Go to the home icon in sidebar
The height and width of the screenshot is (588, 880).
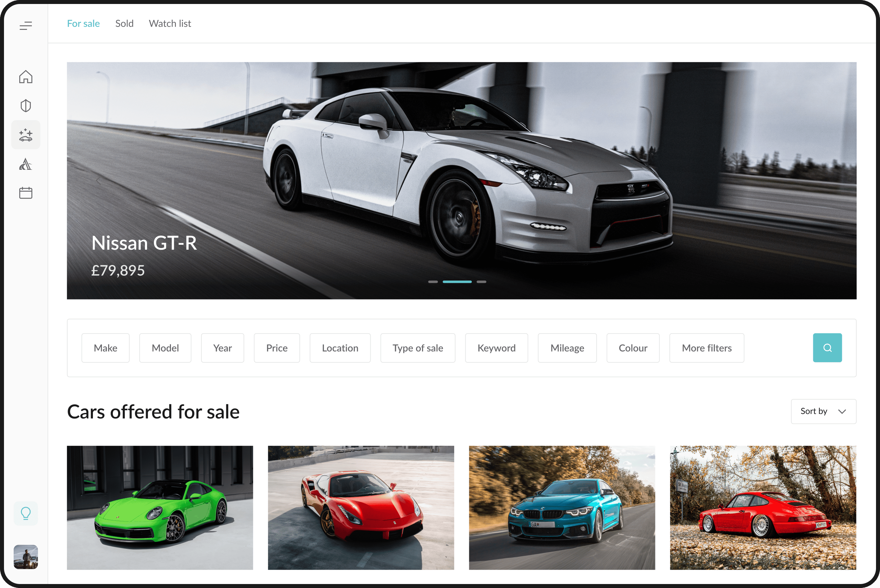point(26,77)
